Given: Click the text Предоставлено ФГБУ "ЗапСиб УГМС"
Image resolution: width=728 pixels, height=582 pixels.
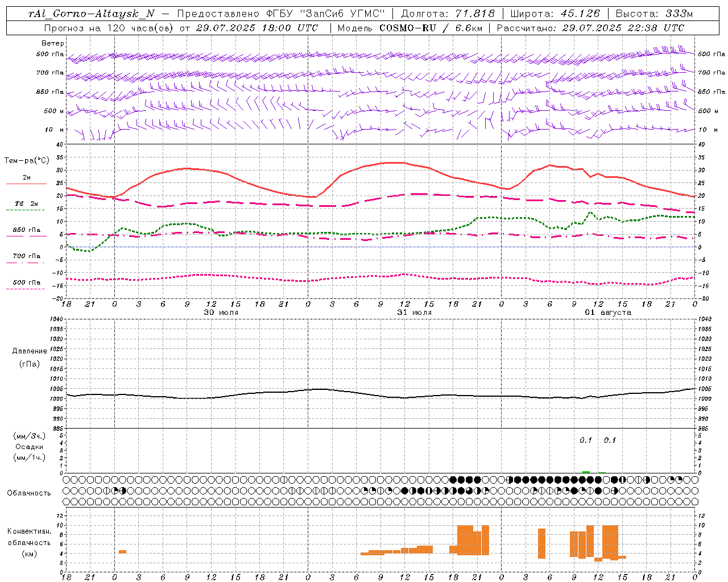Looking at the screenshot, I should coord(282,14).
